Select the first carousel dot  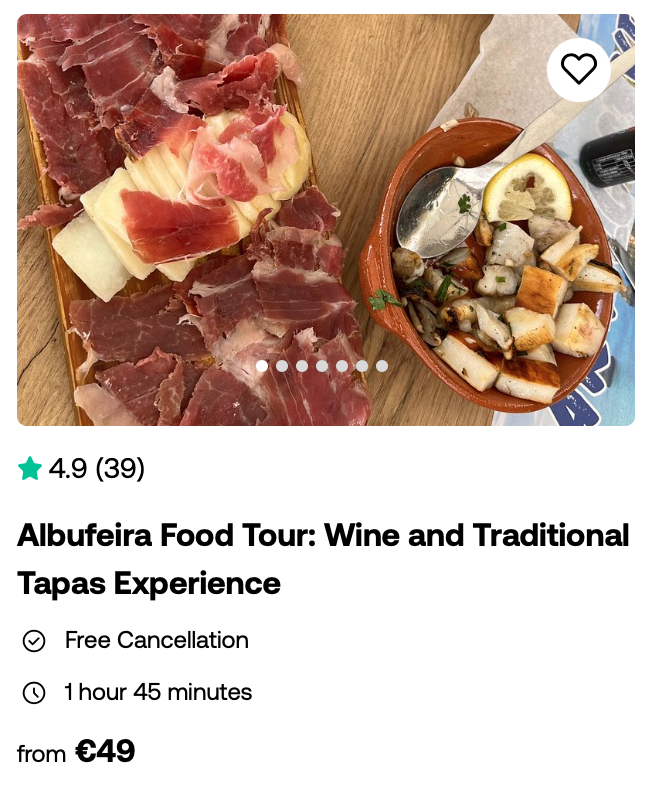click(x=262, y=366)
